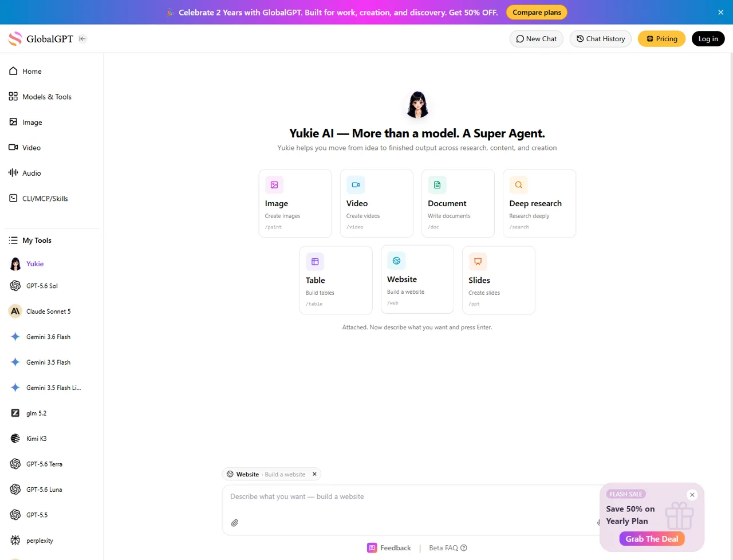Click the Compare plans button
This screenshot has width=733, height=560.
click(537, 12)
